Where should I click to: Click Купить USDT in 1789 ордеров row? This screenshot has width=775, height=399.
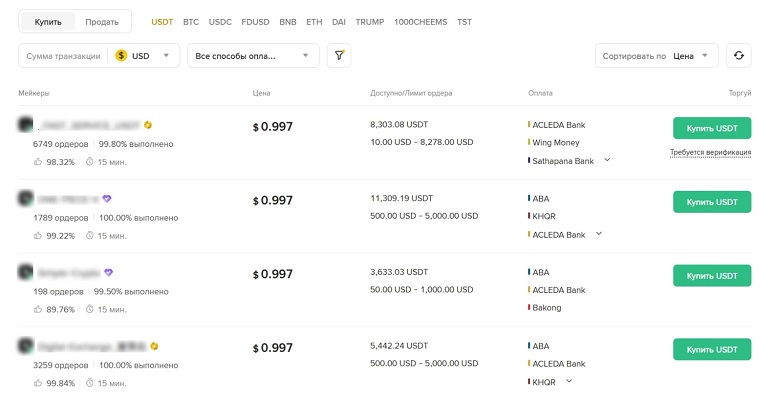712,202
